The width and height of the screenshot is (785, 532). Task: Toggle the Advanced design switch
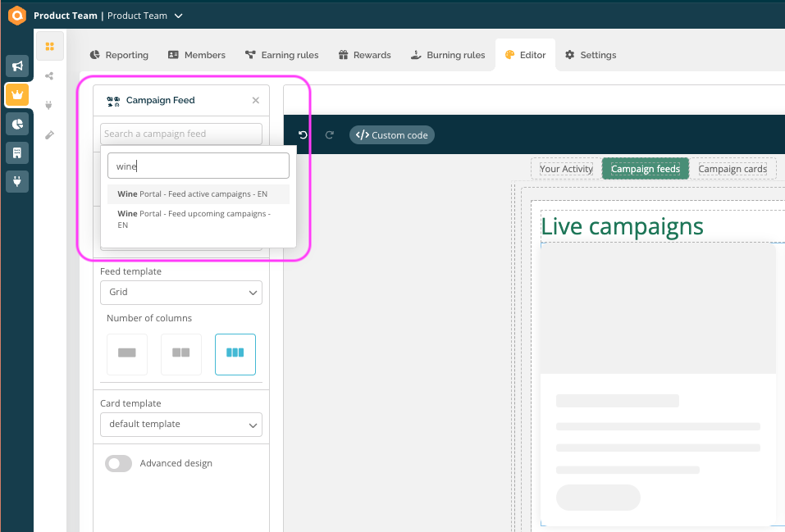click(118, 463)
